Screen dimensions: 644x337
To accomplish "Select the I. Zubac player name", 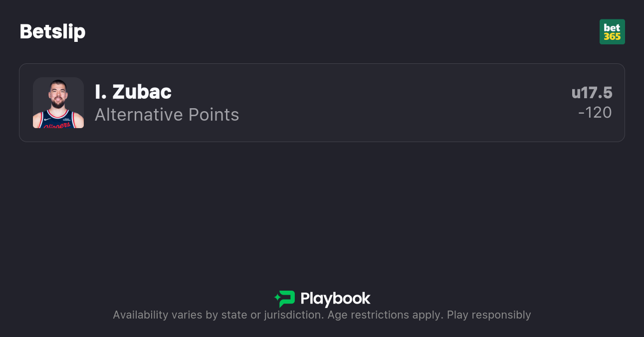I will point(133,92).
